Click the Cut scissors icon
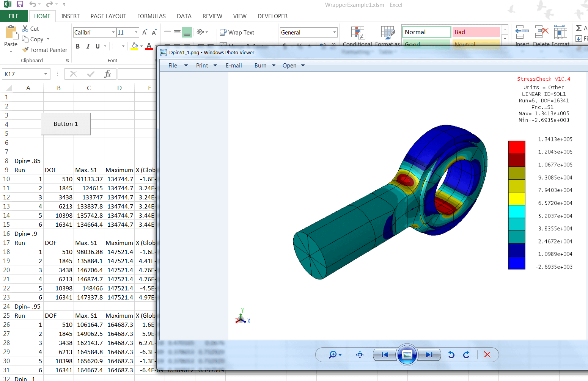This screenshot has height=381, width=588. pos(25,28)
